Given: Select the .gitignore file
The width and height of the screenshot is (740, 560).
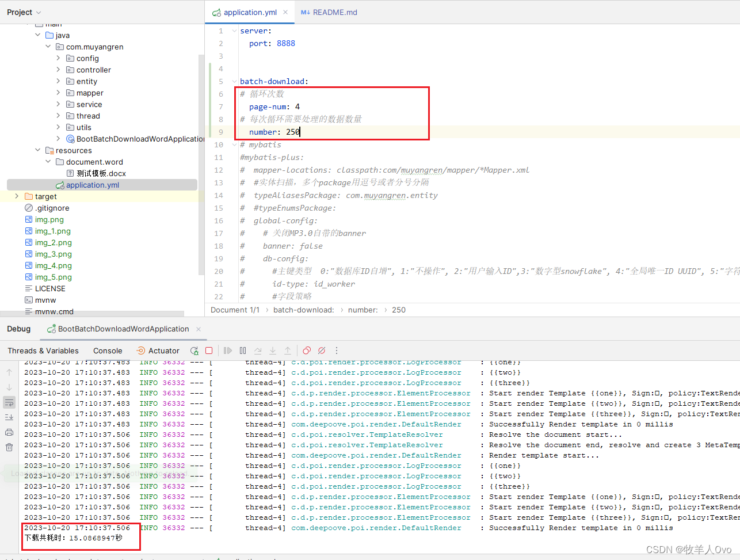Looking at the screenshot, I should coord(47,208).
